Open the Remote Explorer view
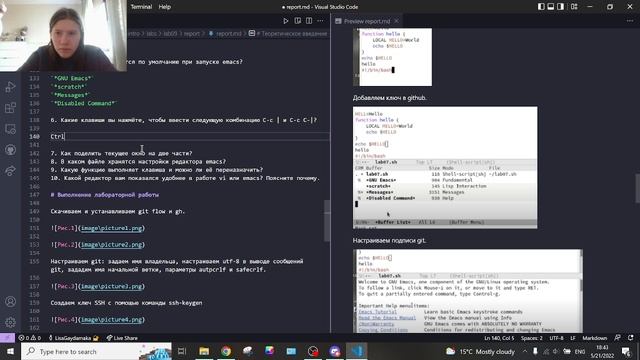The height and width of the screenshot is (360, 640). click(11, 129)
